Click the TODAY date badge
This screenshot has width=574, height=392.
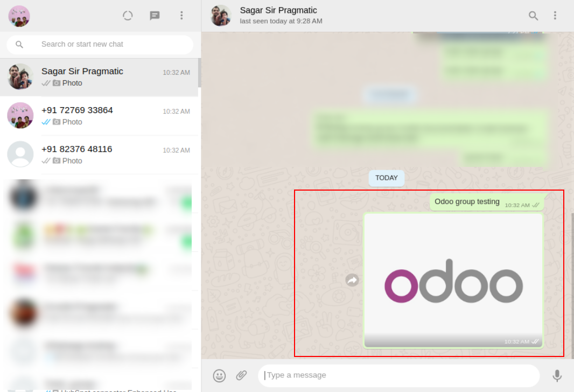click(x=386, y=178)
